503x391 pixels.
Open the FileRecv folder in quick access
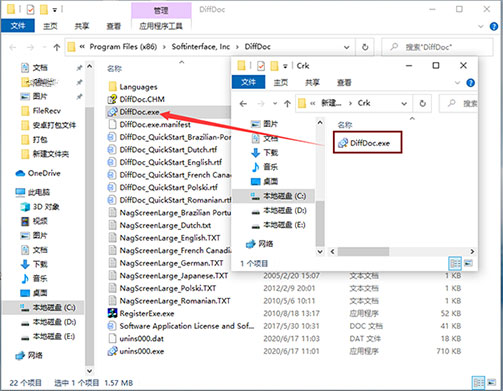(x=41, y=111)
